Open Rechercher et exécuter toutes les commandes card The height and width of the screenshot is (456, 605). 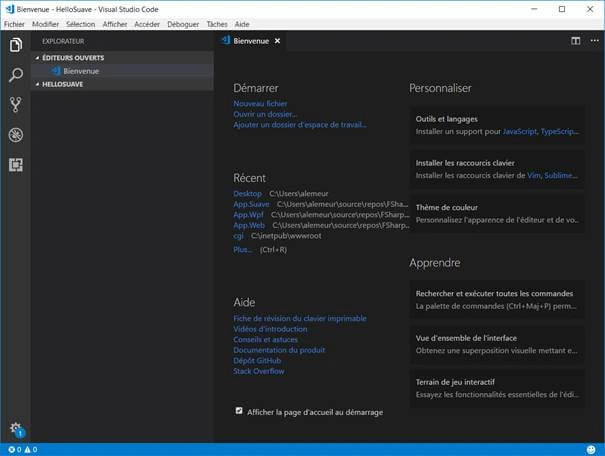[x=497, y=299]
